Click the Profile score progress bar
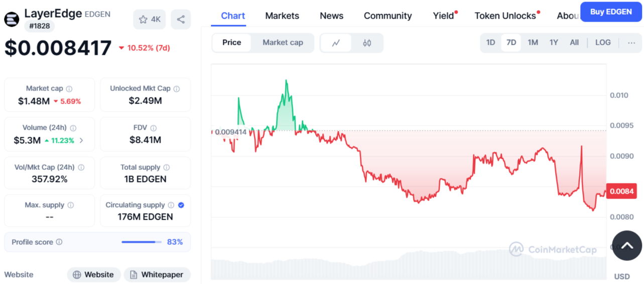644x284 pixels. (x=141, y=242)
